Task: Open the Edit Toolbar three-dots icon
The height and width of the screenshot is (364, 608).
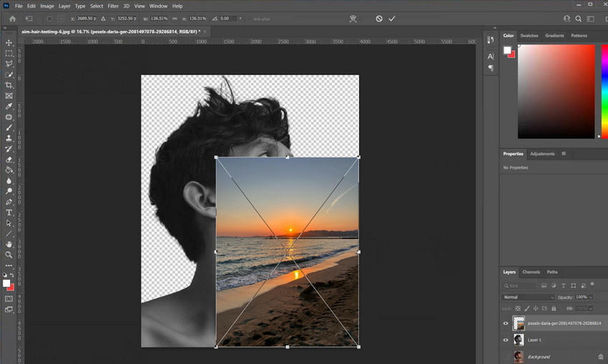Action: 9,265
